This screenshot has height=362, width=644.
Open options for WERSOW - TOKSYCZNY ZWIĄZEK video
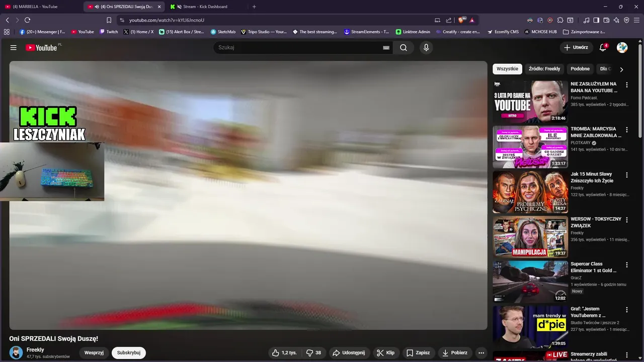(627, 220)
